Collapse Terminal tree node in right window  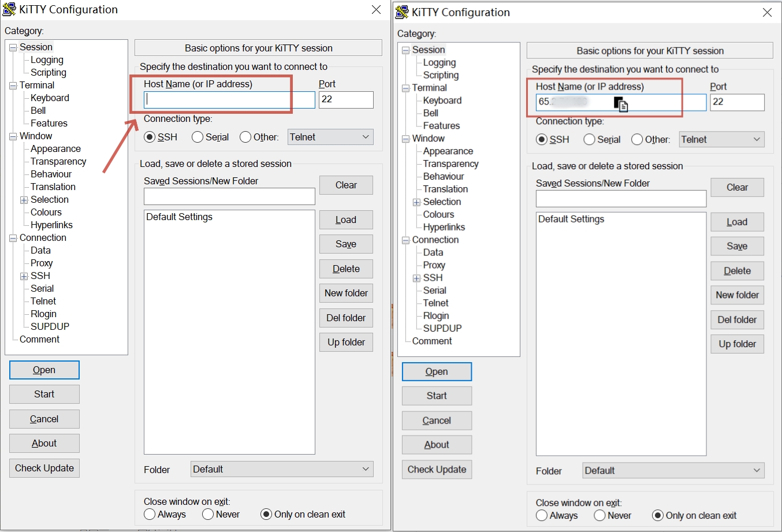click(406, 88)
